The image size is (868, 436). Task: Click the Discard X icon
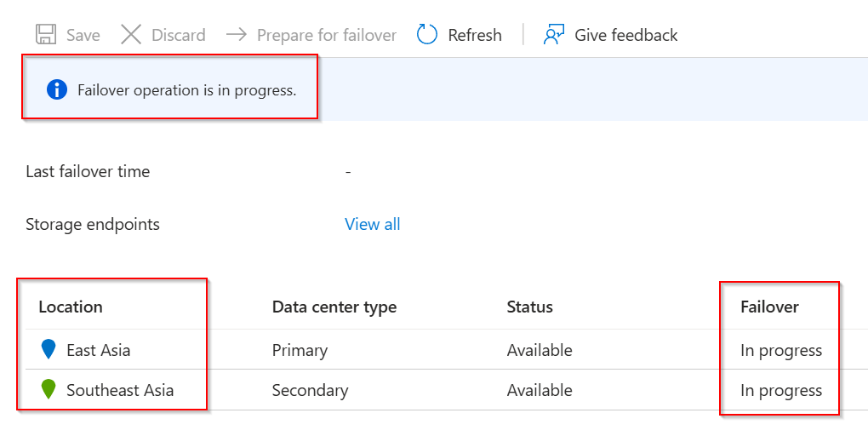pyautogui.click(x=131, y=35)
